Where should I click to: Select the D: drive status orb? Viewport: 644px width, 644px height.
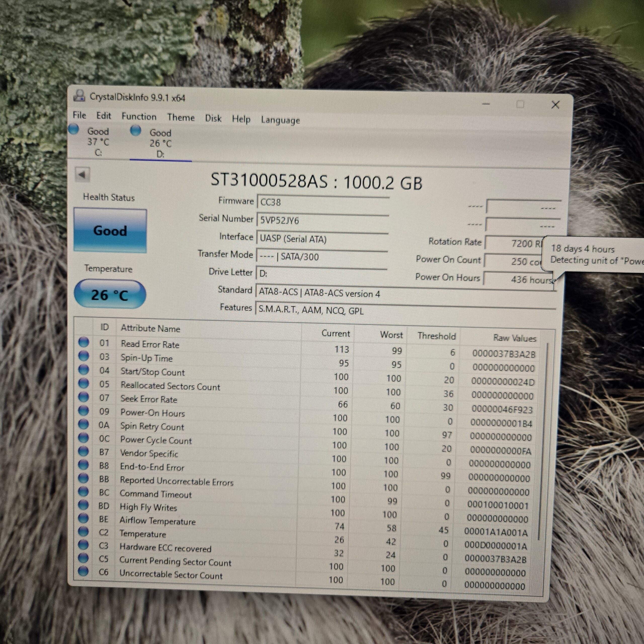(x=136, y=131)
